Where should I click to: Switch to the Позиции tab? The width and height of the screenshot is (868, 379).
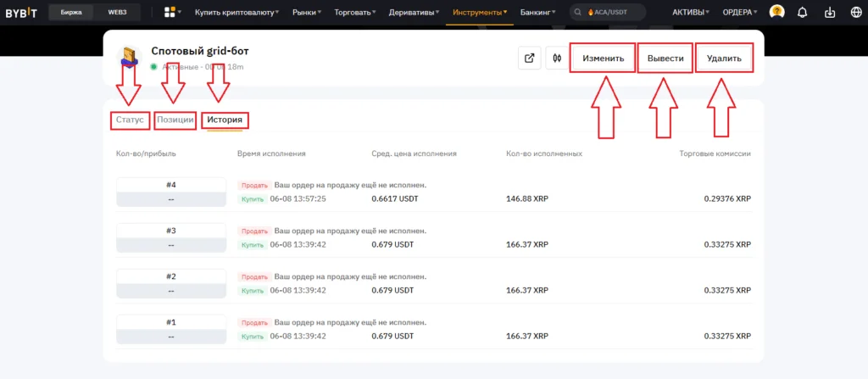(x=175, y=120)
